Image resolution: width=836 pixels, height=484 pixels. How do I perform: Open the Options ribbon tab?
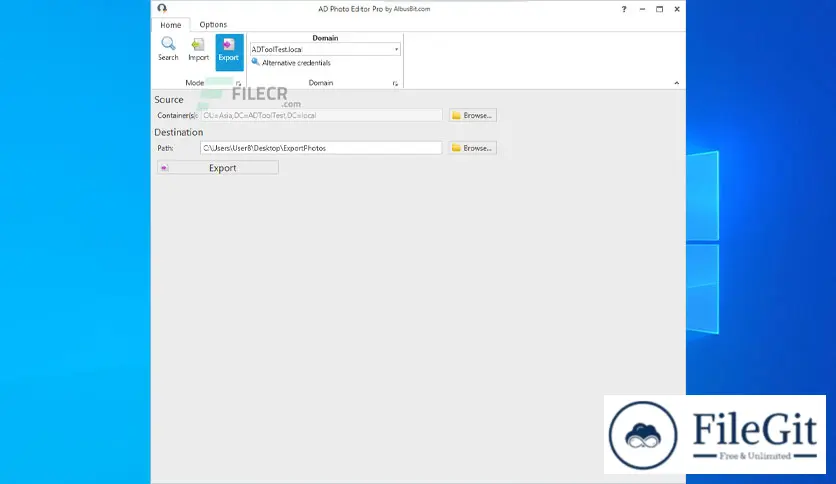coord(213,25)
